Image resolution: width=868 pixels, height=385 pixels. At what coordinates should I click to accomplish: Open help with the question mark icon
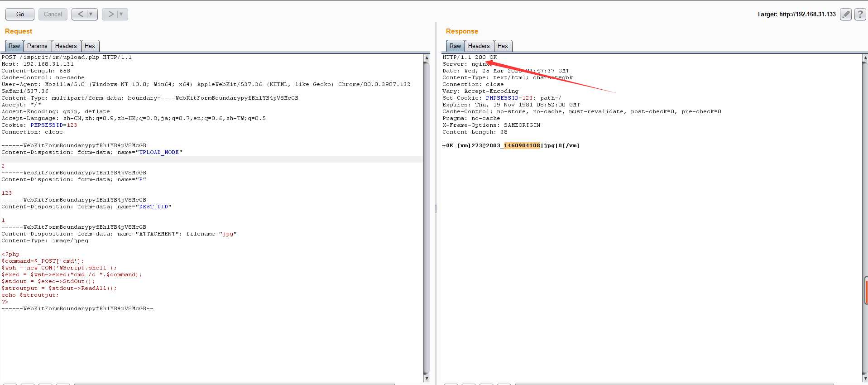[860, 14]
